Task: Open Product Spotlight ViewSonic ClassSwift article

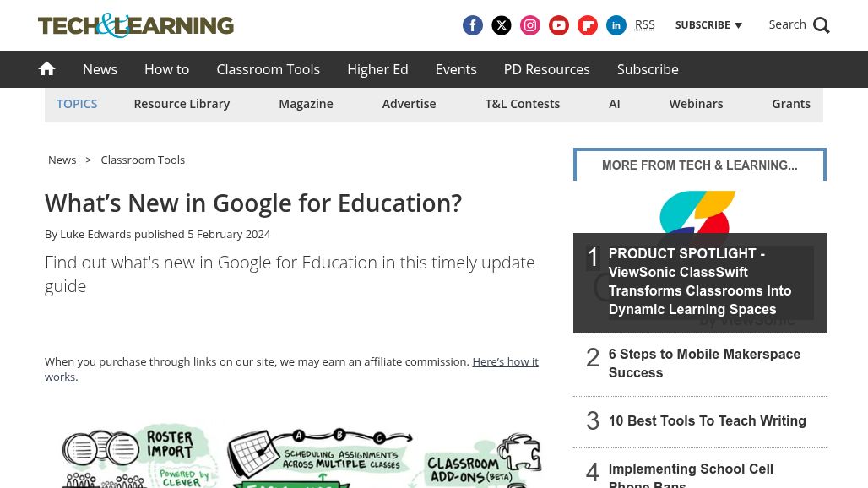Action: pos(700,281)
